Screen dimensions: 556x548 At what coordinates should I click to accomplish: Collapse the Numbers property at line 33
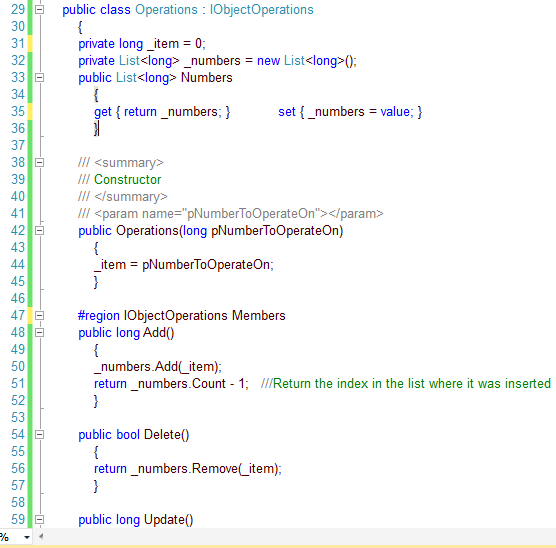point(40,77)
